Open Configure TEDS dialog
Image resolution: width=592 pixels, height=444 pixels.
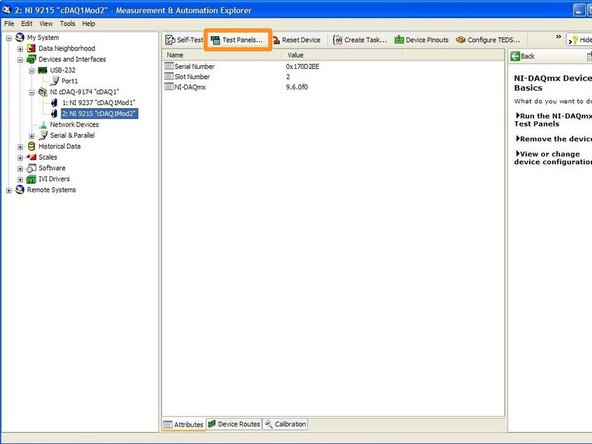click(x=488, y=40)
